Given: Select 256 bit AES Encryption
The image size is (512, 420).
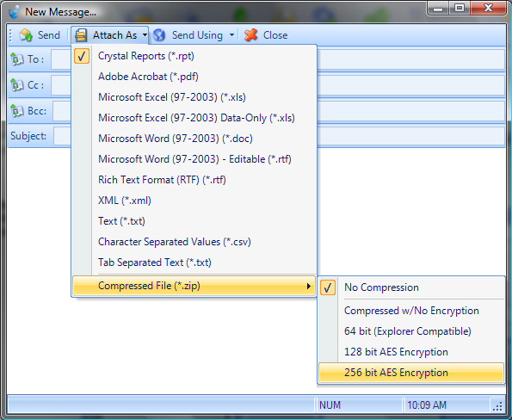Looking at the screenshot, I should click(411, 373).
